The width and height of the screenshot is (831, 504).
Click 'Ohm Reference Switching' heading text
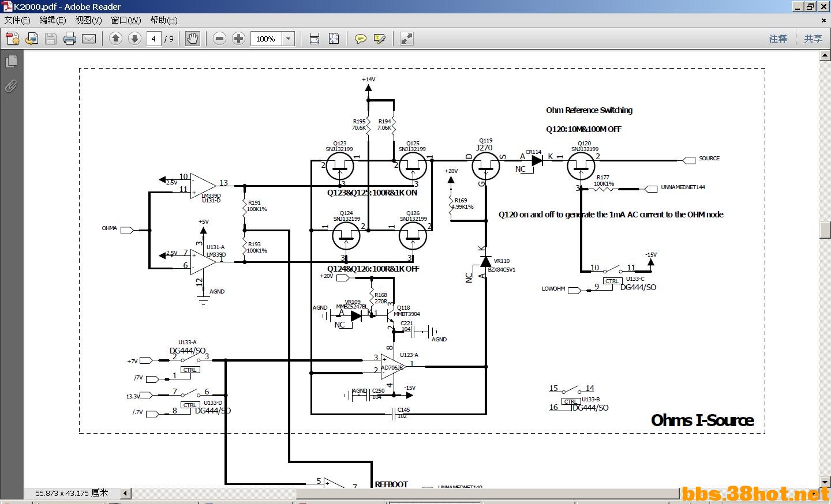[589, 110]
